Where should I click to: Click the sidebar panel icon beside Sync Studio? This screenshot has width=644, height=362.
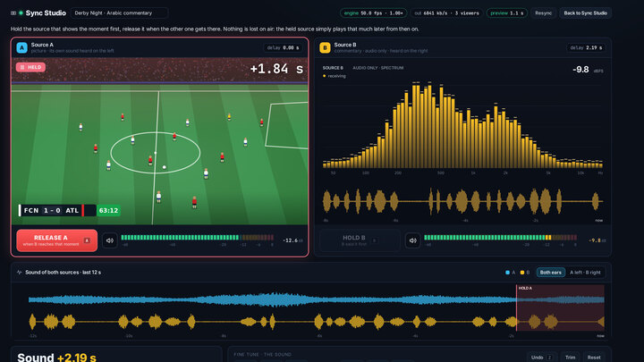[13, 13]
